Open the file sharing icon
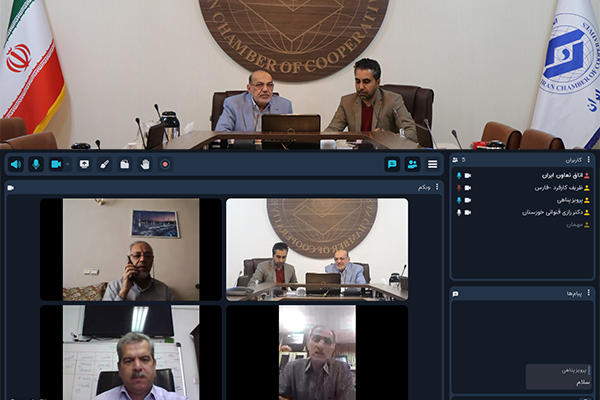 tap(125, 164)
